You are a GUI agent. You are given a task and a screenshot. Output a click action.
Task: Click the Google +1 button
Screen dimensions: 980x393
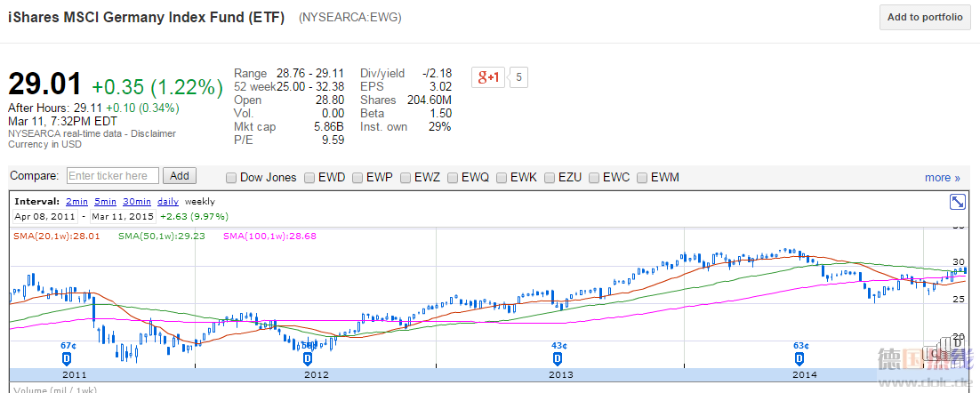[488, 77]
